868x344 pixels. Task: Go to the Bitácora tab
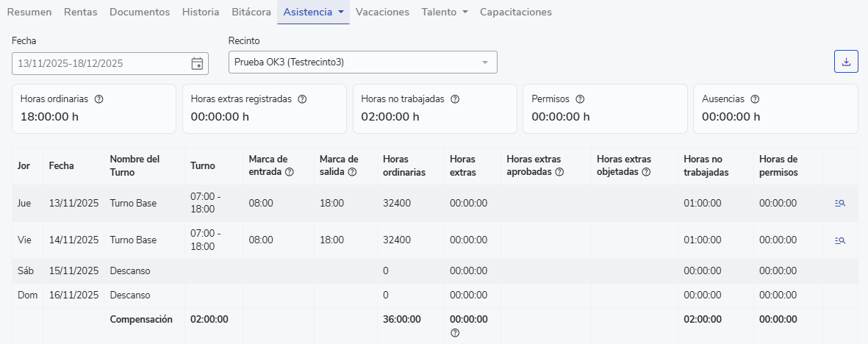251,12
